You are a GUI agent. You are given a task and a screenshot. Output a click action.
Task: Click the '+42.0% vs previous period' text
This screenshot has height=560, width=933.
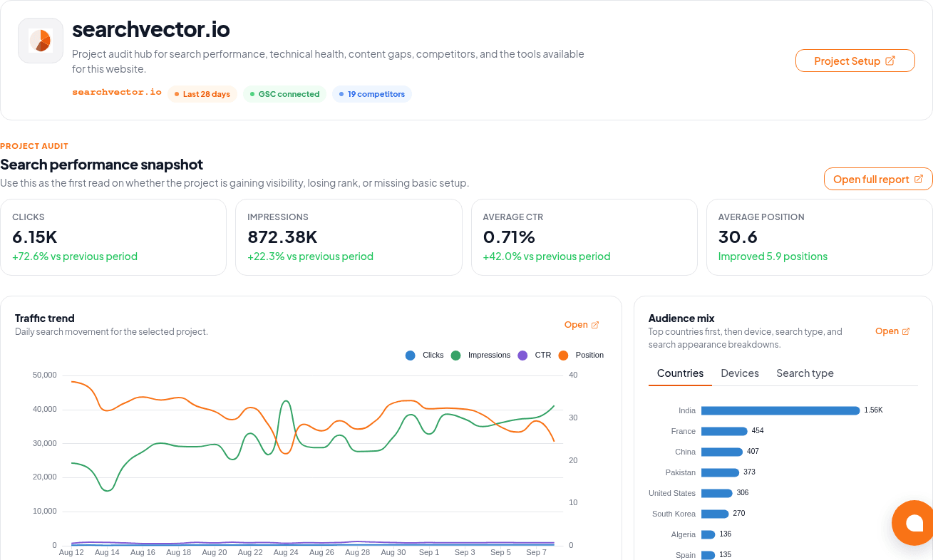pos(547,256)
